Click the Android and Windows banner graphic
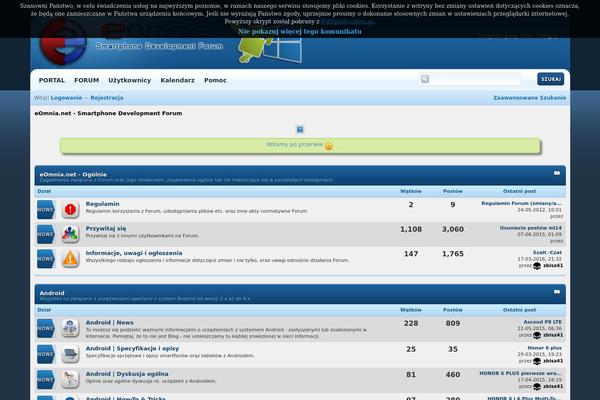Screen dimensions: 600x400 [x=270, y=51]
